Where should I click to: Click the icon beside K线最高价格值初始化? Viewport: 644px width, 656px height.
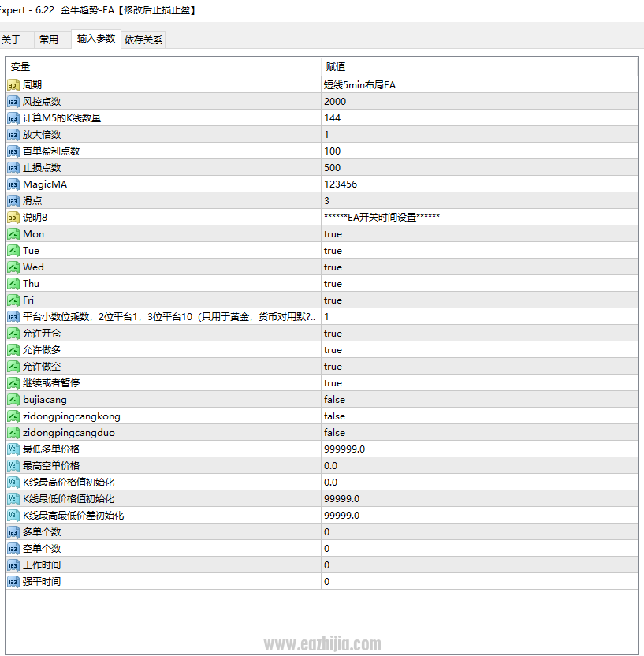[x=13, y=483]
